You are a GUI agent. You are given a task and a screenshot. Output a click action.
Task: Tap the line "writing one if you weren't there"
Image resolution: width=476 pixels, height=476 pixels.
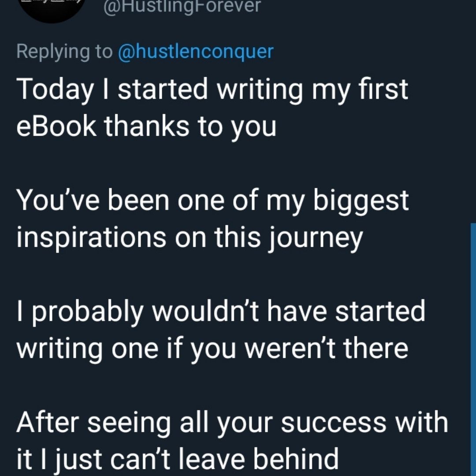212,349
